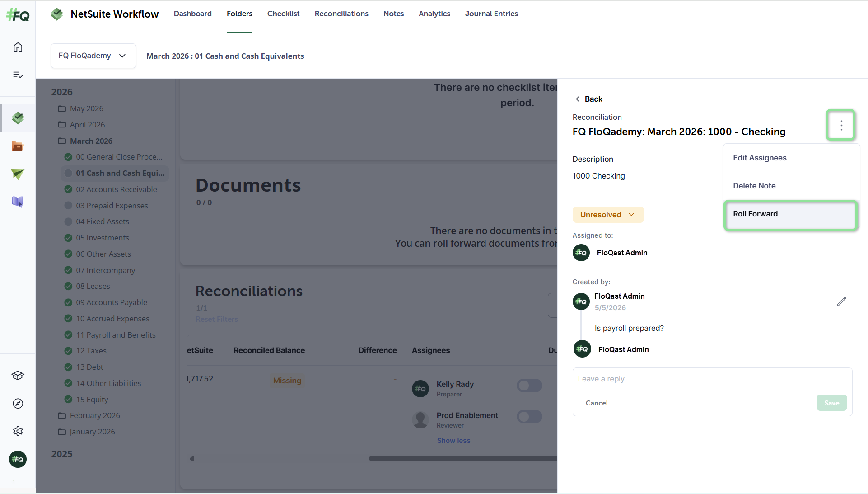Open the Notes tab
The width and height of the screenshot is (868, 494).
coord(393,14)
